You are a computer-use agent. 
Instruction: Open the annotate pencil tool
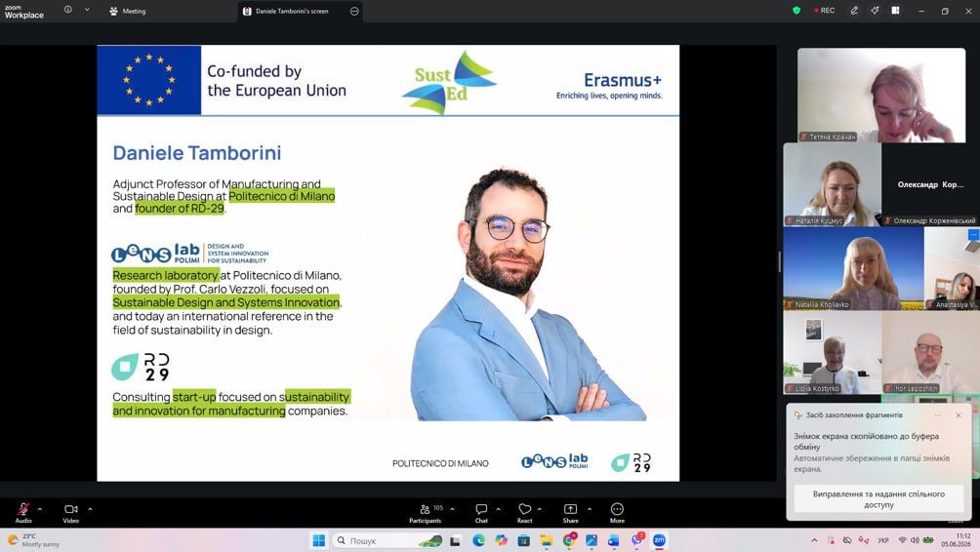pos(854,11)
